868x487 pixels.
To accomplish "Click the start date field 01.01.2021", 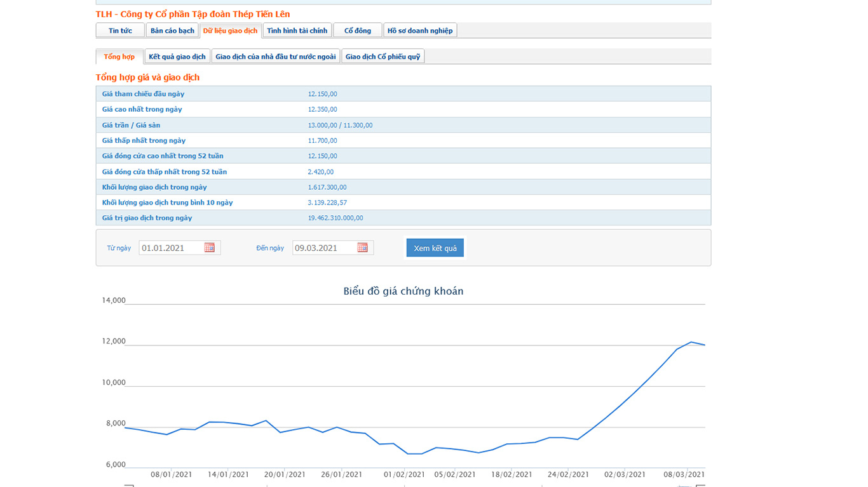I will pyautogui.click(x=172, y=248).
